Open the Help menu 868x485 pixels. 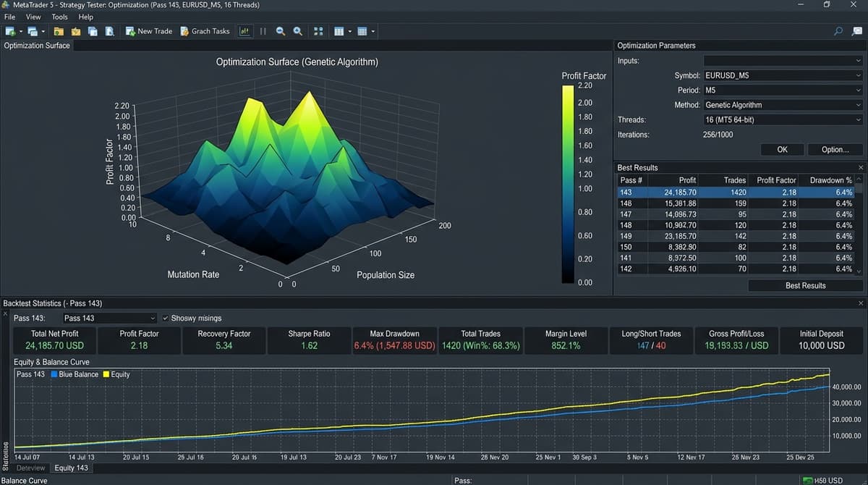pyautogui.click(x=85, y=17)
